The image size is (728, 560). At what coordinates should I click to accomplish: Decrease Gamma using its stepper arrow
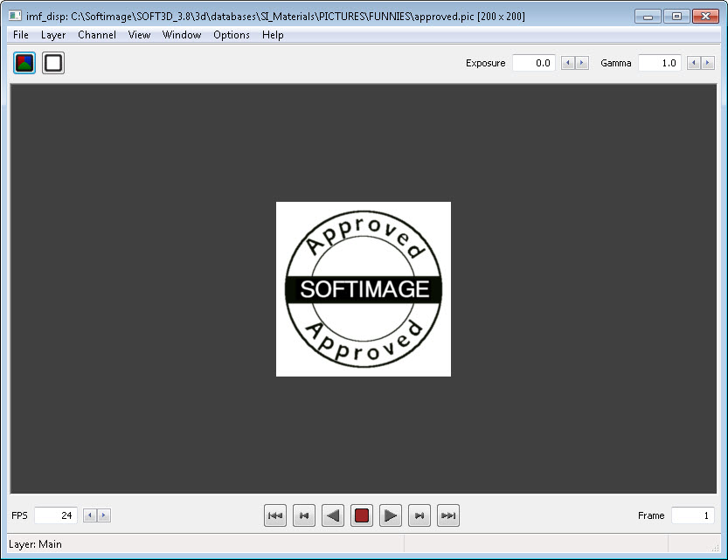tap(694, 62)
